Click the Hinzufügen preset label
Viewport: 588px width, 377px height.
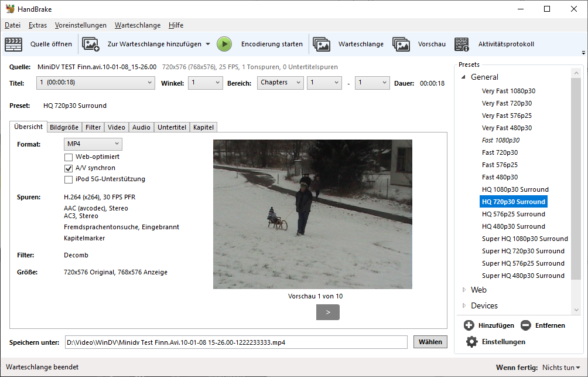496,325
